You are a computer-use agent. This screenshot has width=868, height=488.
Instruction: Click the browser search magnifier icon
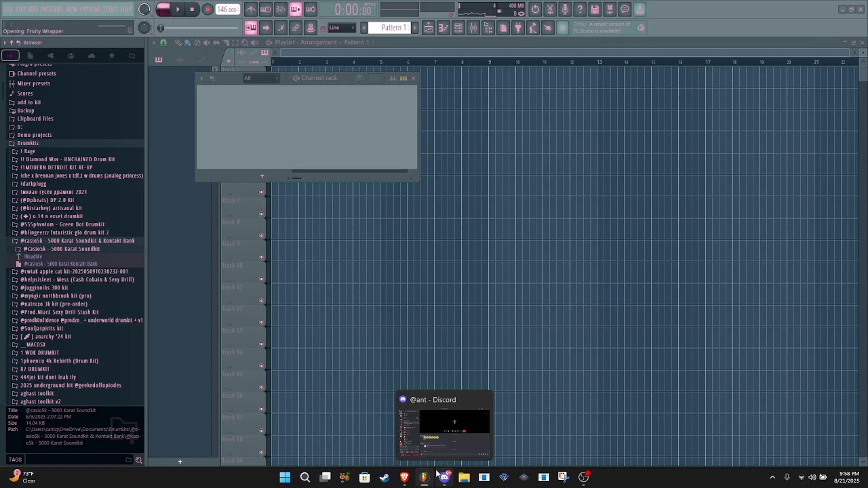[138, 460]
